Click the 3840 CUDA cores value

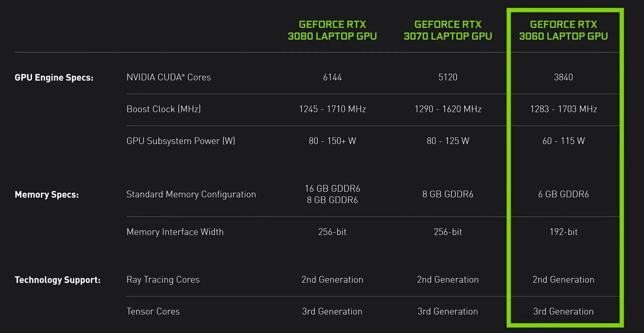(x=563, y=77)
